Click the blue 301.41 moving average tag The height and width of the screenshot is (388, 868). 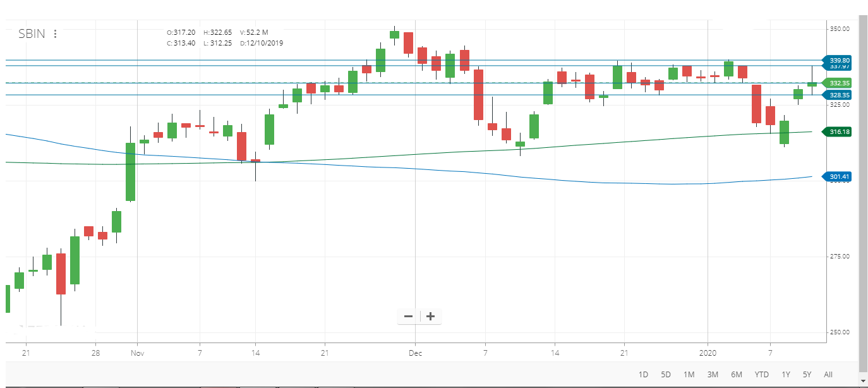[x=839, y=176]
